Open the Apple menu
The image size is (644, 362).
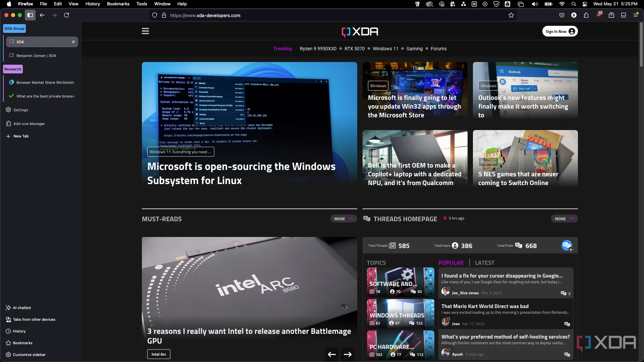[9, 4]
